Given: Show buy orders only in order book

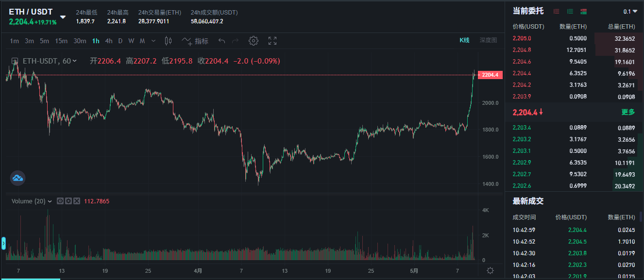Looking at the screenshot, I should 570,11.
